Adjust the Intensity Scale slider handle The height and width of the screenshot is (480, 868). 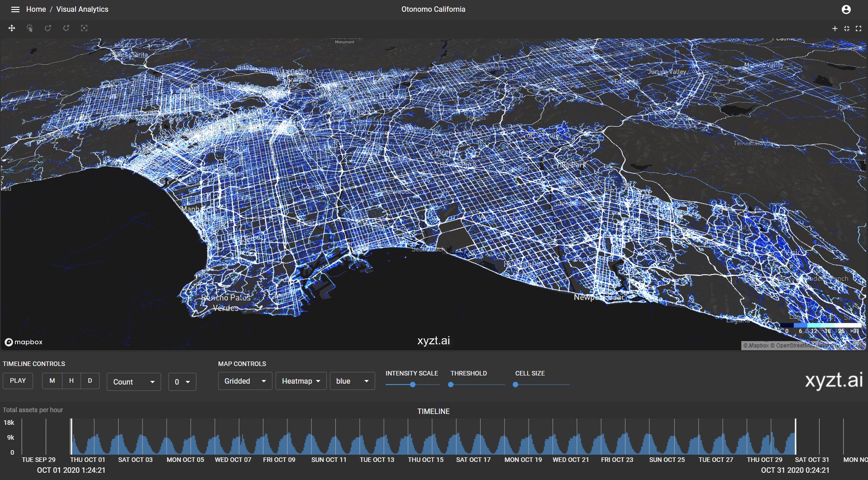tap(413, 385)
